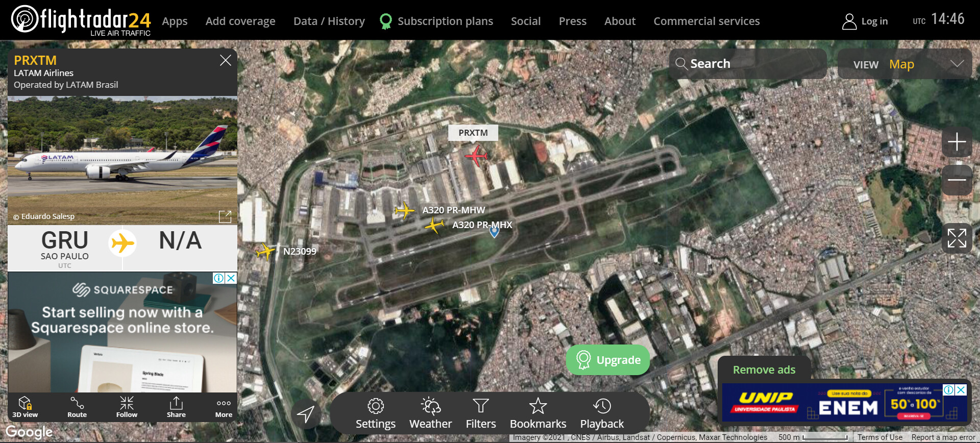The height and width of the screenshot is (443, 980).
Task: Show the flight Route
Action: [x=77, y=407]
